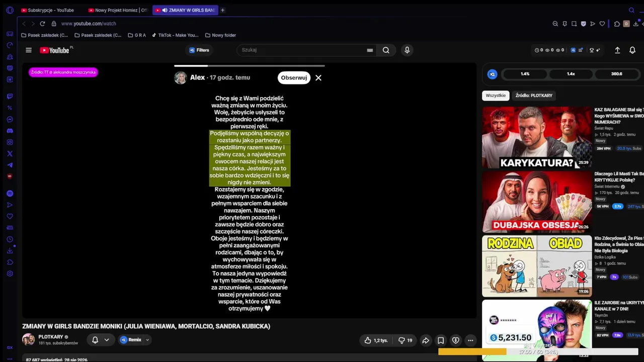The width and height of the screenshot is (644, 362).
Task: Open the TikTok - Make You bookmark
Action: 175,35
